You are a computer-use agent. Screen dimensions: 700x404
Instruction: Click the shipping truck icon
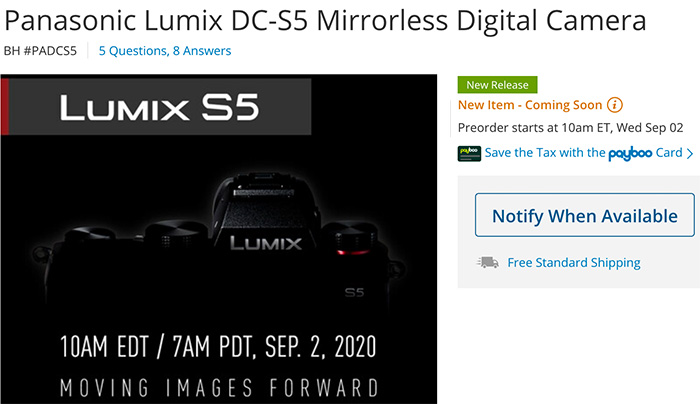(x=488, y=263)
